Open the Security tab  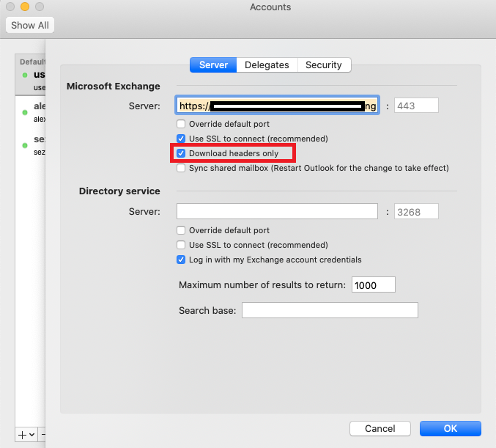pyautogui.click(x=324, y=65)
